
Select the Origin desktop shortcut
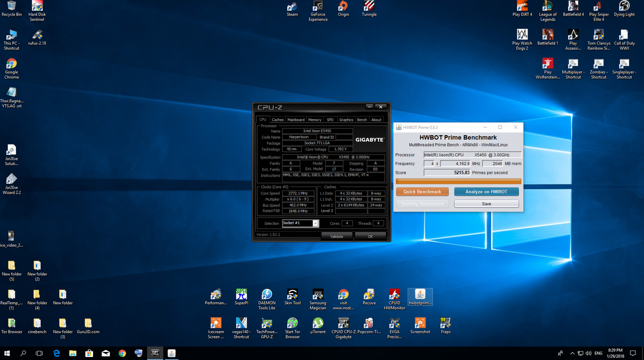(x=343, y=9)
